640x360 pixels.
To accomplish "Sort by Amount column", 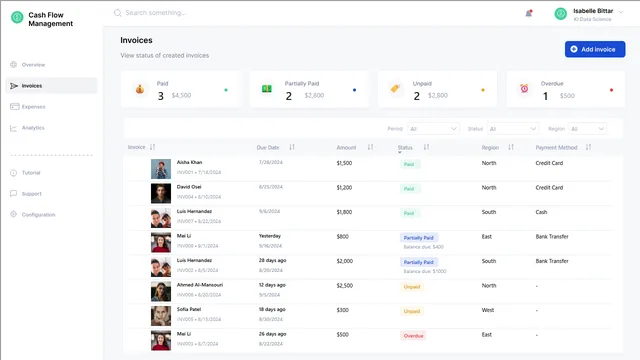I will pyautogui.click(x=370, y=147).
